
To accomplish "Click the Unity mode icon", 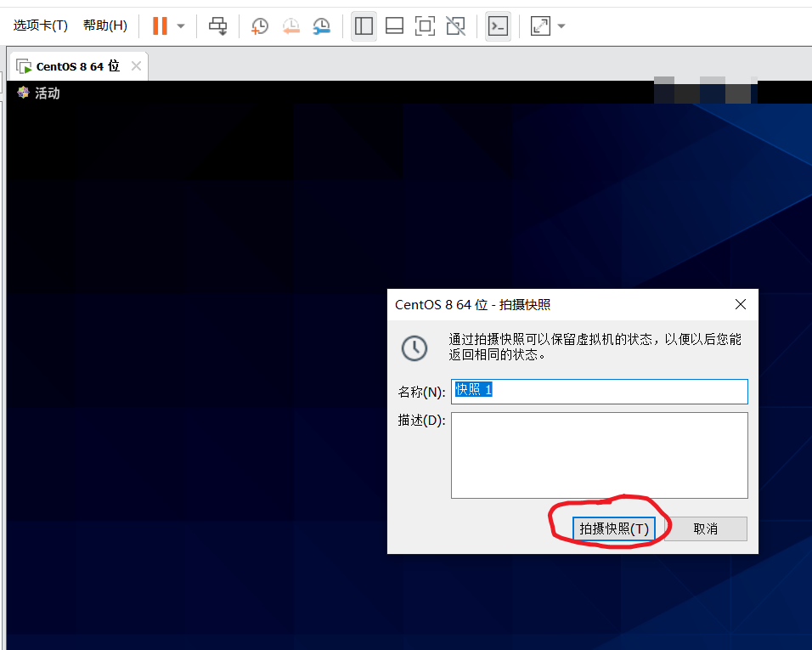I will (456, 25).
